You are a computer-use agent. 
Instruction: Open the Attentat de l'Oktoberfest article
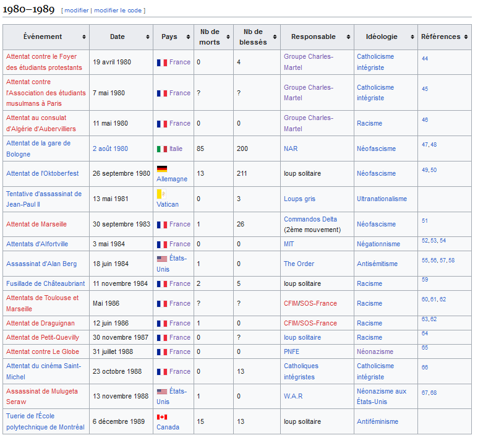[x=43, y=173]
